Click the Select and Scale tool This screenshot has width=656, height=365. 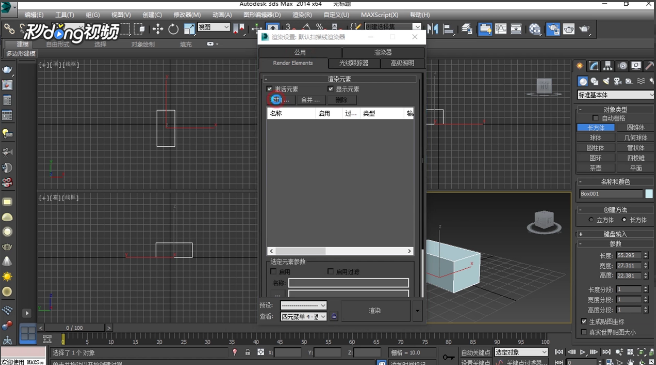(x=189, y=29)
